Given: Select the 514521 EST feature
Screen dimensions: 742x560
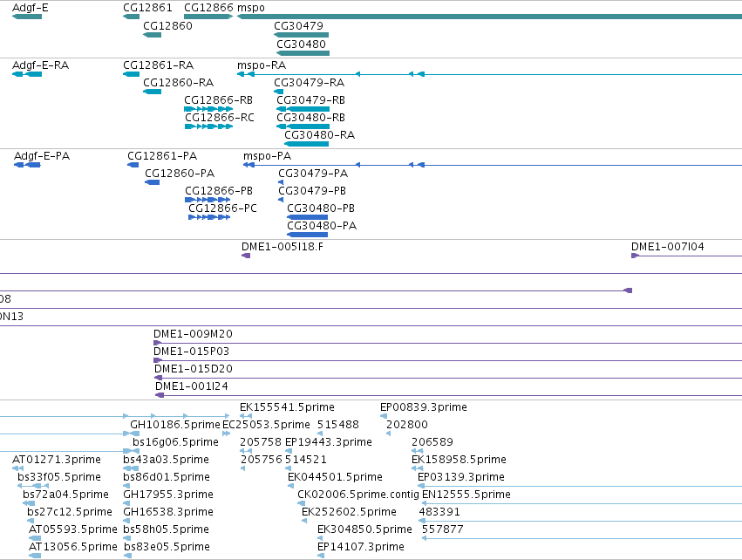Looking at the screenshot, I should tap(289, 468).
